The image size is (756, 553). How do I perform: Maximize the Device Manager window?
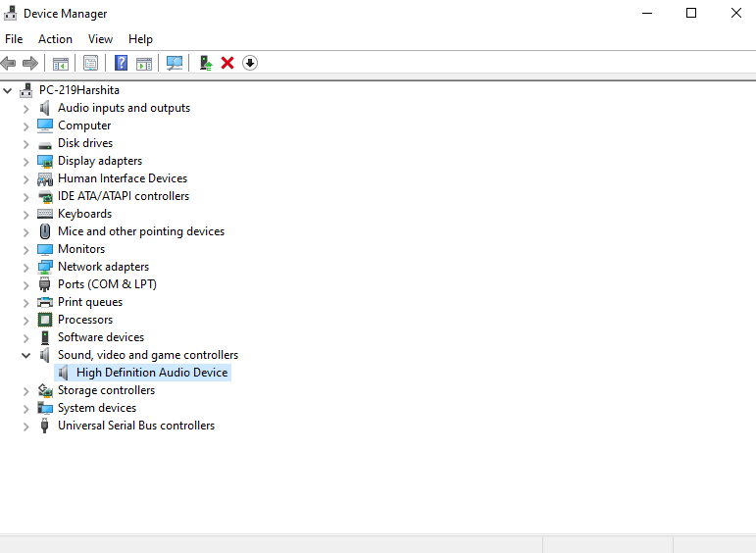pos(691,13)
